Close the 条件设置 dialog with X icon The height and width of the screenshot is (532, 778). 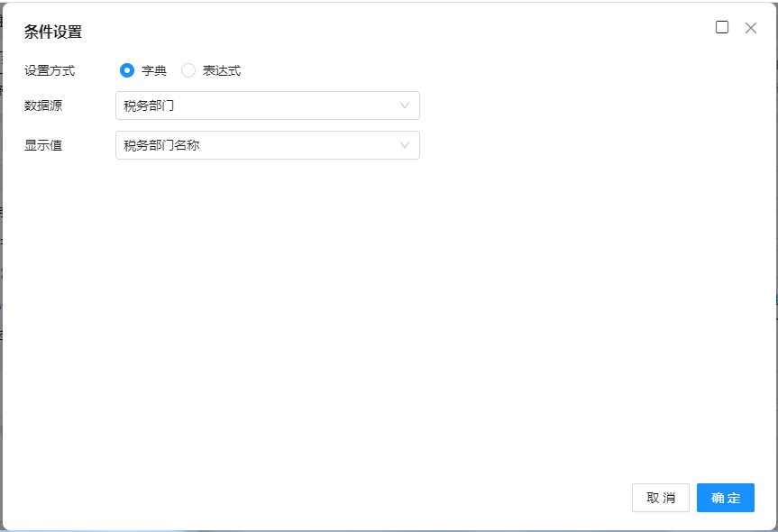pyautogui.click(x=751, y=28)
